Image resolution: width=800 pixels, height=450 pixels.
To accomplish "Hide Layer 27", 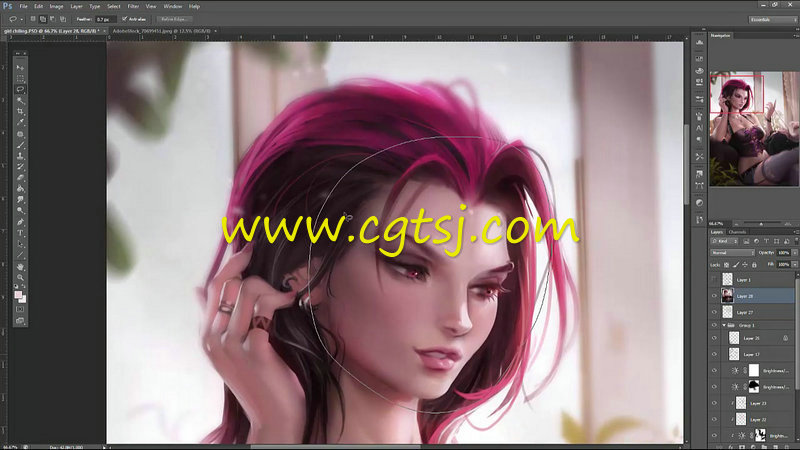I will click(714, 312).
